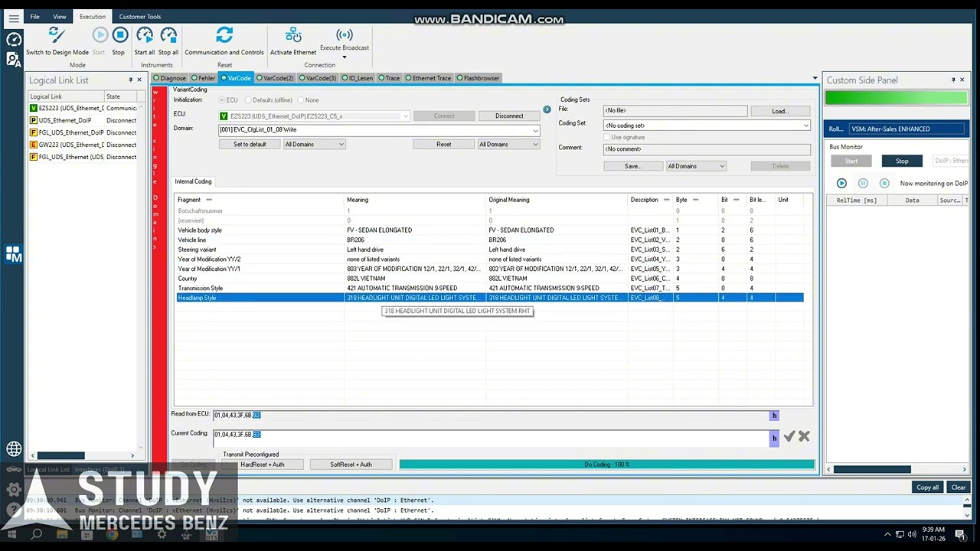This screenshot has width=980, height=551.
Task: Select None initialization radio button
Action: tap(300, 100)
